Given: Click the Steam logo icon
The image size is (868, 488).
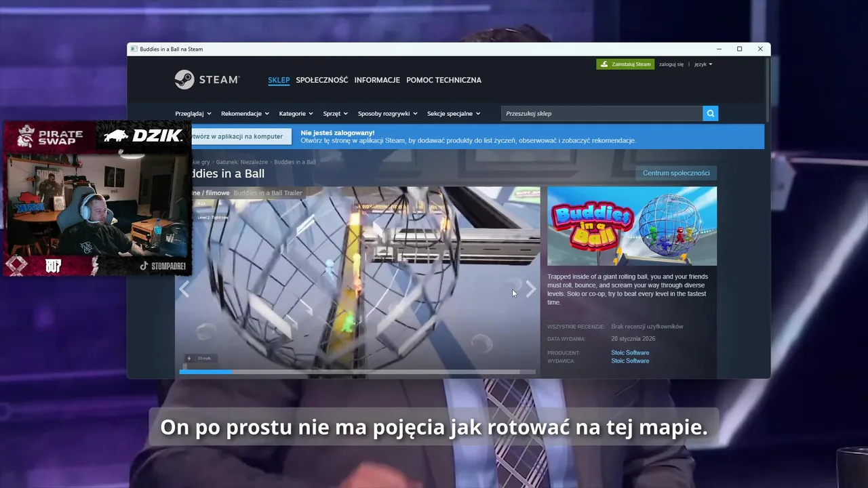Looking at the screenshot, I should pyautogui.click(x=184, y=79).
